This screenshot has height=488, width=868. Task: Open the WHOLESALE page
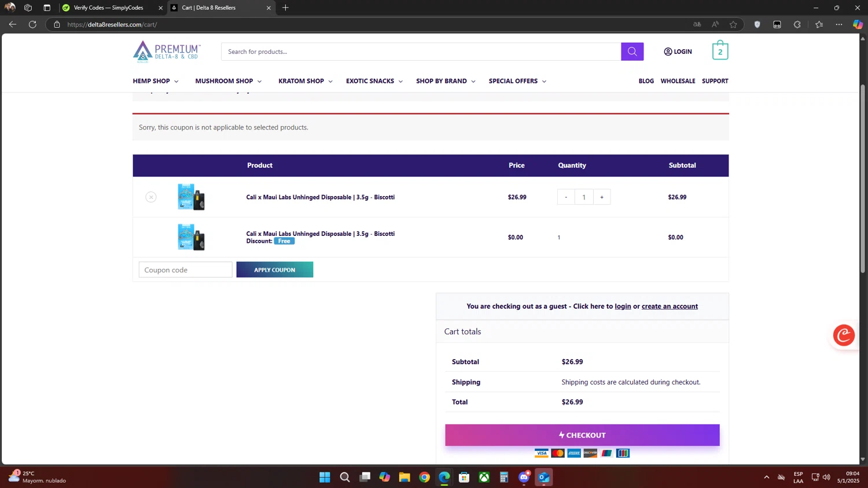pos(678,81)
